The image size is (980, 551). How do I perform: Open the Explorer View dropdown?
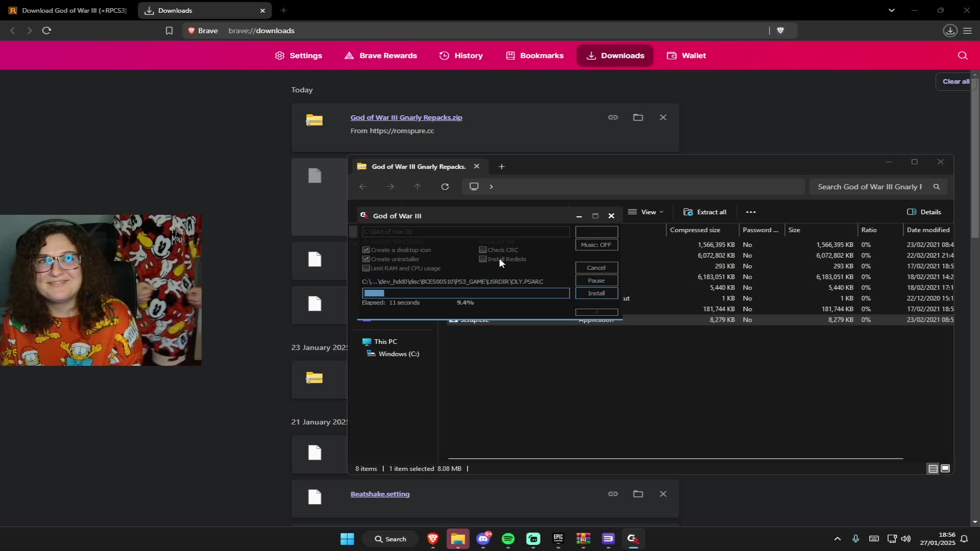click(646, 212)
